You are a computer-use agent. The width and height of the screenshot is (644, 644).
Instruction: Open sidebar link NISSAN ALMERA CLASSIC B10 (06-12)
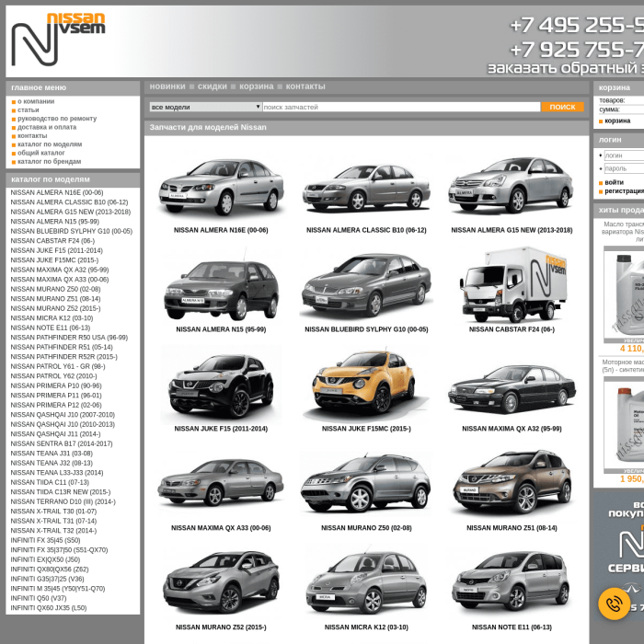(69, 202)
